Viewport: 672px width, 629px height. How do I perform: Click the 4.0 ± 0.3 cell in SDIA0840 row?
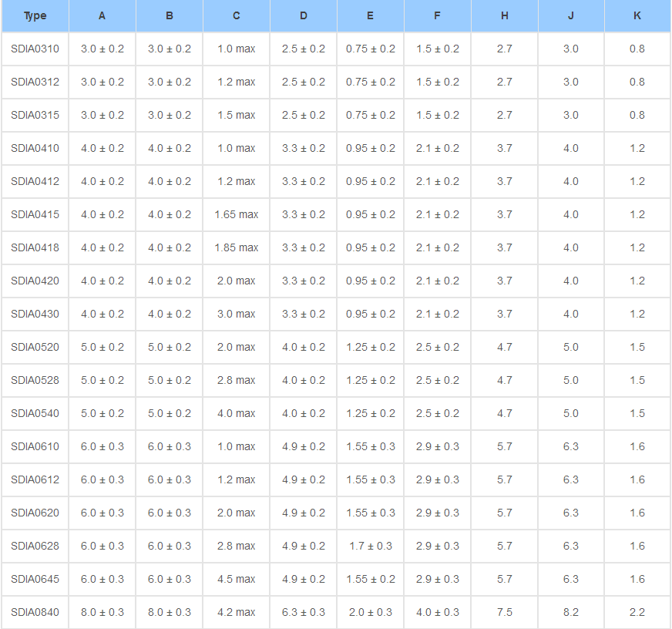coord(437,612)
